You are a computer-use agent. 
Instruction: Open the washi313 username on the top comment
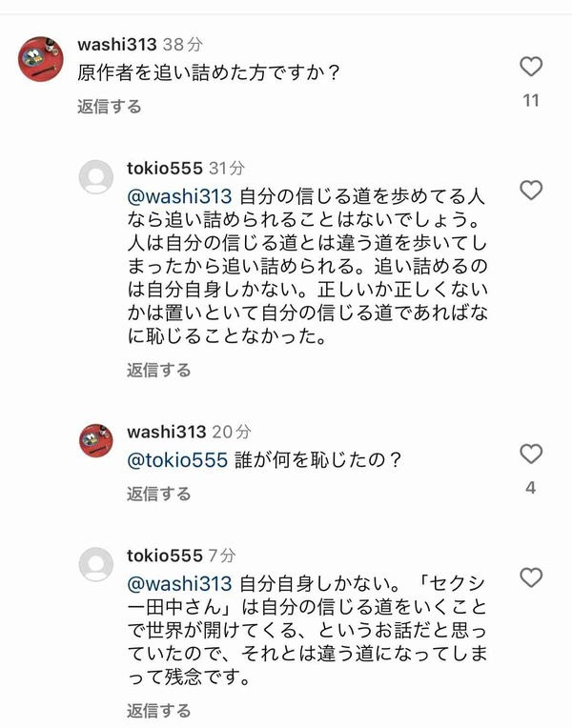coord(117,45)
